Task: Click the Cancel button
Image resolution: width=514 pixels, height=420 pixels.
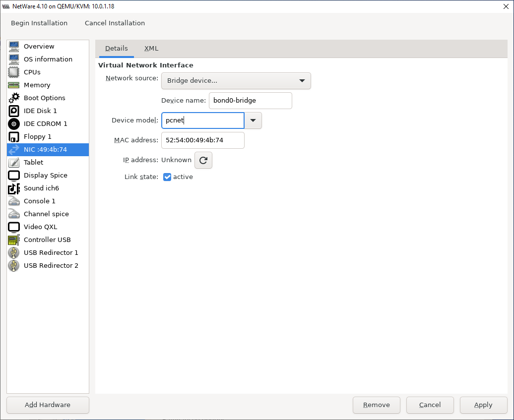Action: pos(430,405)
